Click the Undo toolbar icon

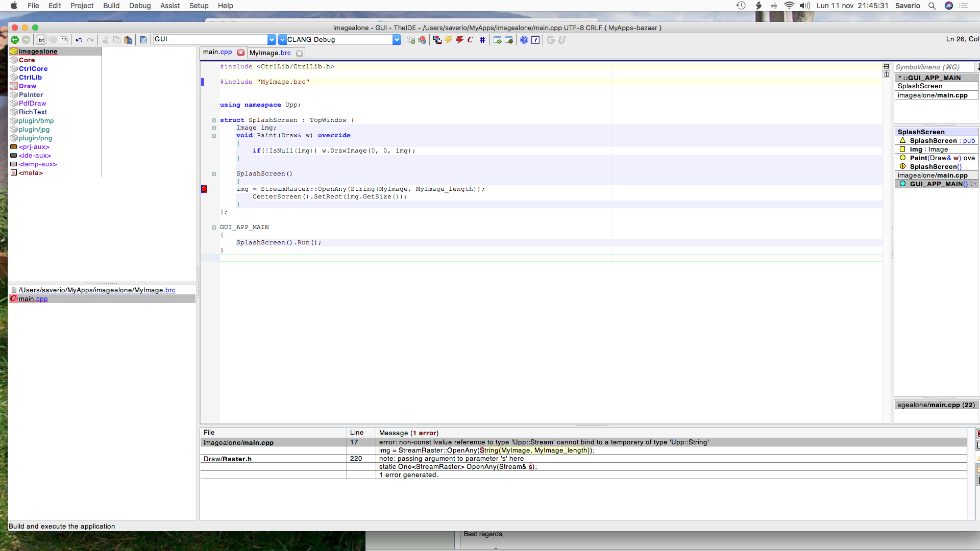[x=79, y=40]
